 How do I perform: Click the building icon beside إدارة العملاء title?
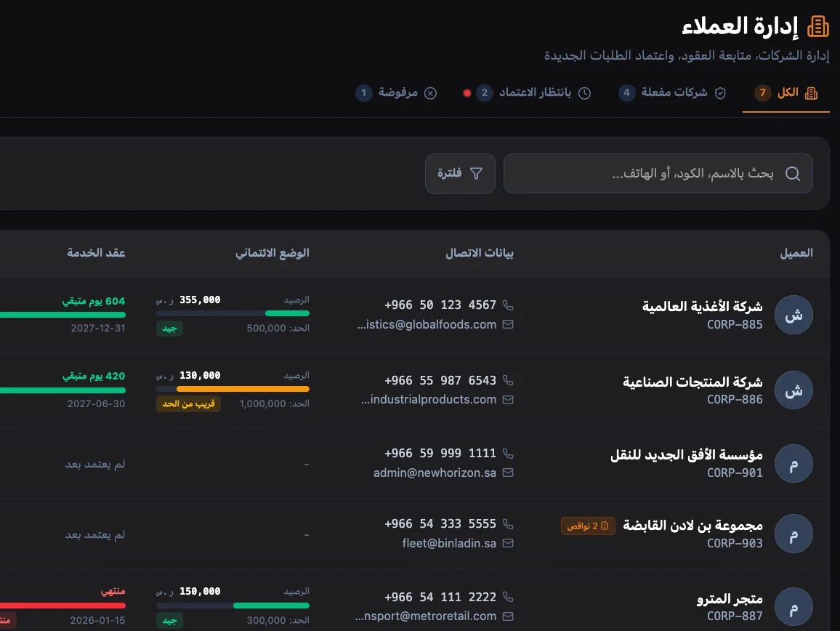pos(817,26)
